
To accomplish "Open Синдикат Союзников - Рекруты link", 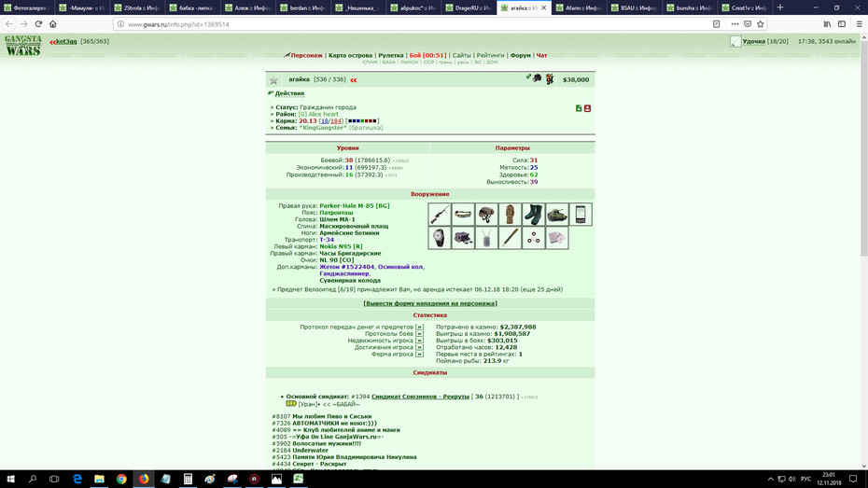I will 420,397.
